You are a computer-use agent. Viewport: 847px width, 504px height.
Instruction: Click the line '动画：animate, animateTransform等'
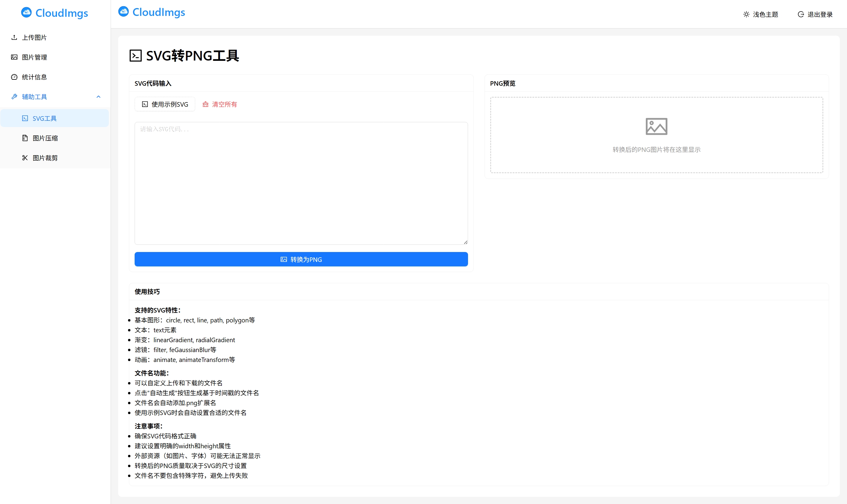tap(185, 360)
